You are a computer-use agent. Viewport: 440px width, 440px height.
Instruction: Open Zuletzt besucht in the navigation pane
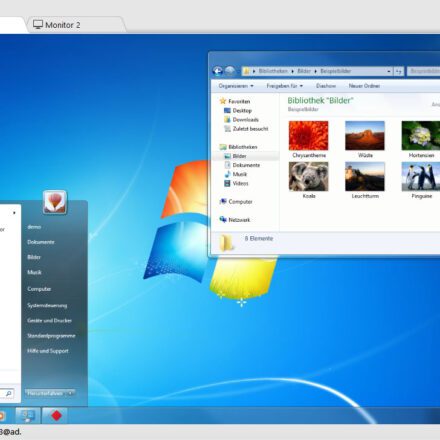tap(250, 129)
